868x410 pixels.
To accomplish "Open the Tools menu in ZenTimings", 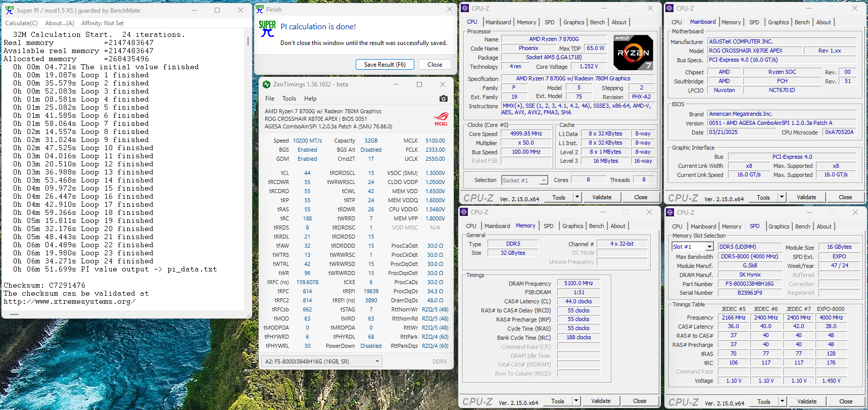I will pyautogui.click(x=289, y=99).
